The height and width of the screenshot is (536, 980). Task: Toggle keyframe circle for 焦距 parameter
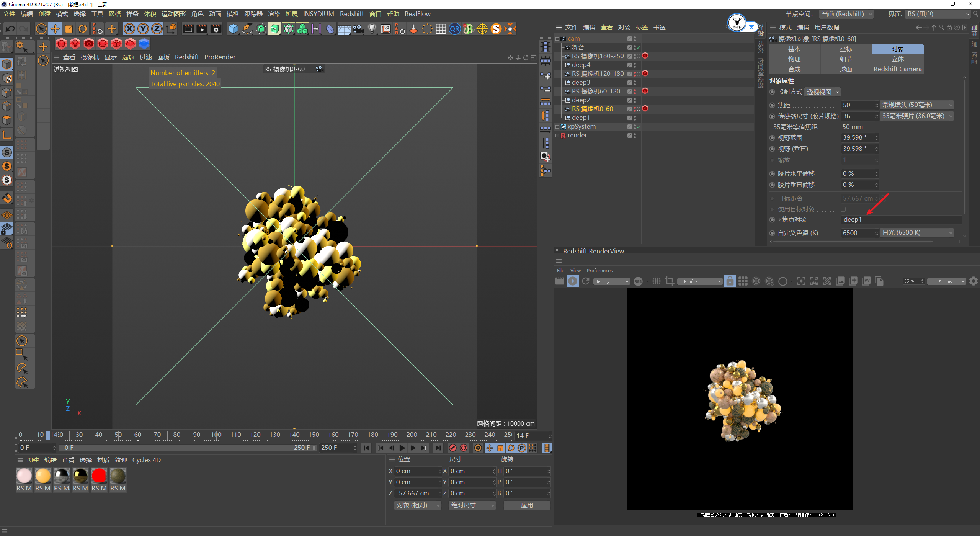pyautogui.click(x=772, y=105)
